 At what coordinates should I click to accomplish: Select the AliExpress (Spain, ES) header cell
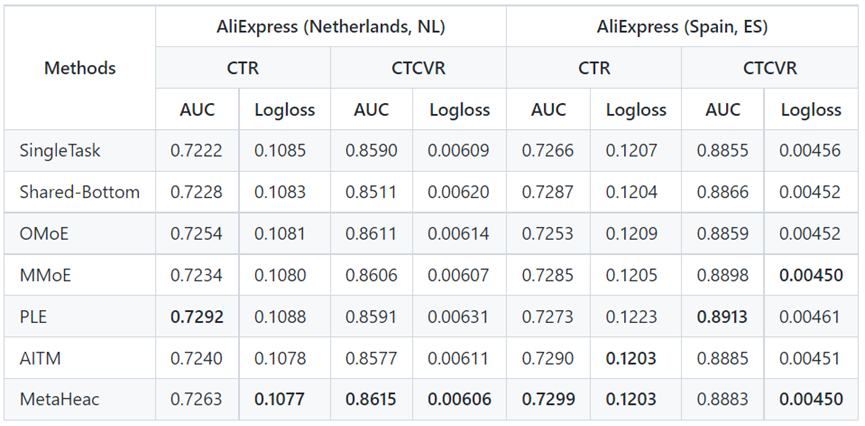[682, 27]
